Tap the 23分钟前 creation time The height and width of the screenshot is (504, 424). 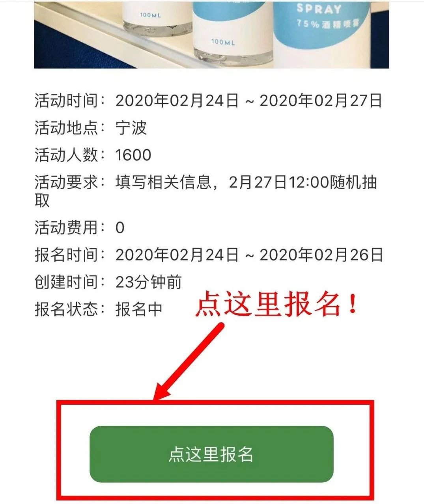[149, 282]
